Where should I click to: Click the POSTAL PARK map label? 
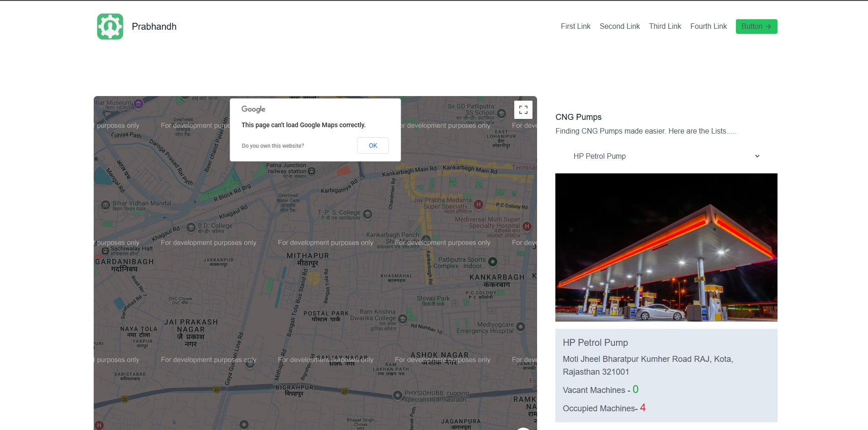click(x=326, y=317)
